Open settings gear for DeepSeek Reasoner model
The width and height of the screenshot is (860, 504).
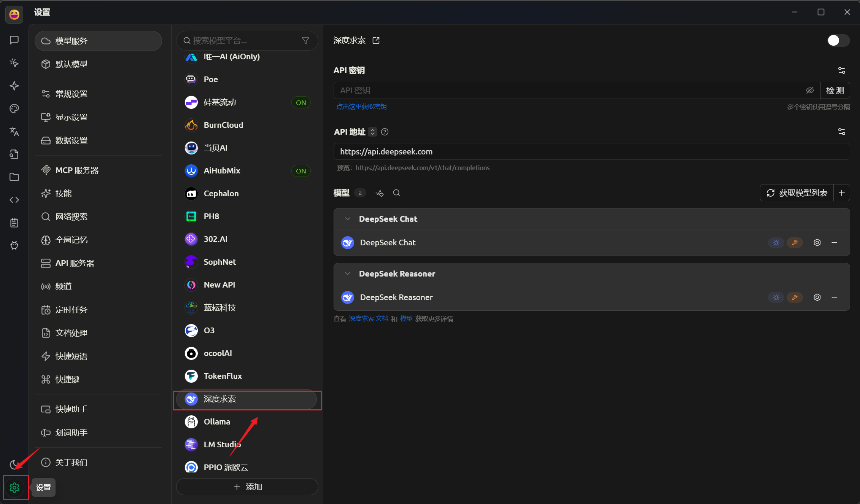click(817, 297)
